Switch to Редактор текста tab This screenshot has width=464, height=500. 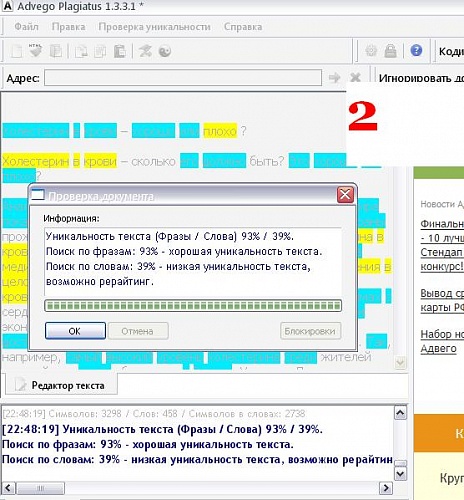tap(61, 385)
